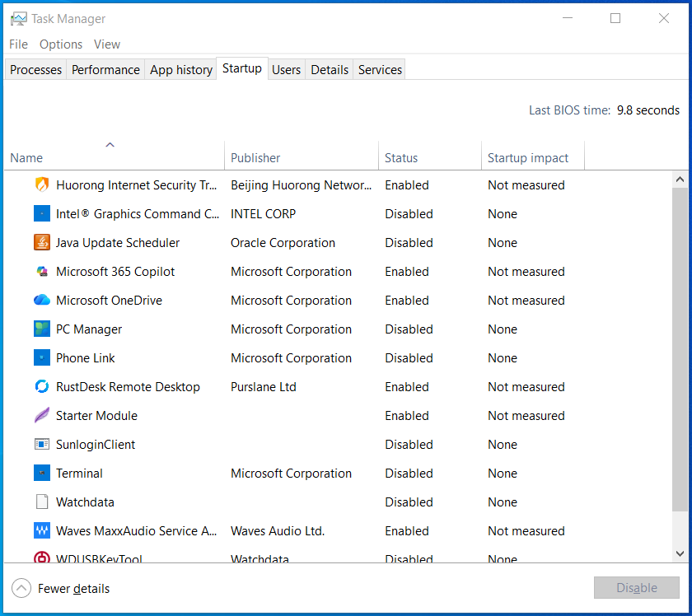This screenshot has width=692, height=616.
Task: Click Enabled status for Starter Module
Action: pyautogui.click(x=406, y=415)
